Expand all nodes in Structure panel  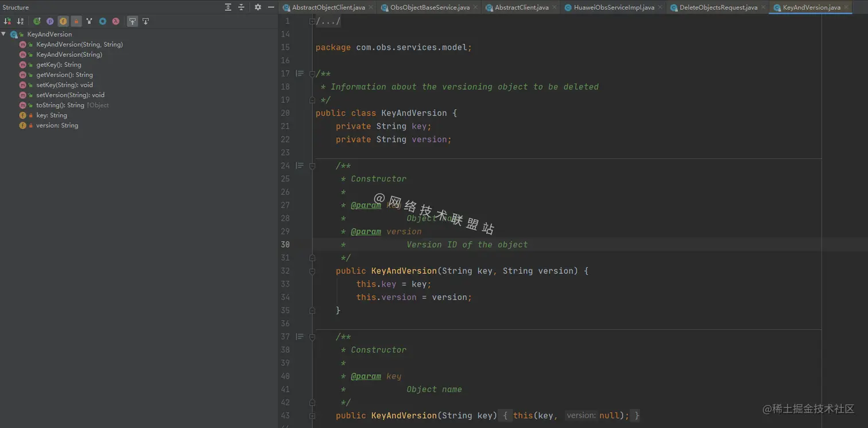pyautogui.click(x=228, y=7)
